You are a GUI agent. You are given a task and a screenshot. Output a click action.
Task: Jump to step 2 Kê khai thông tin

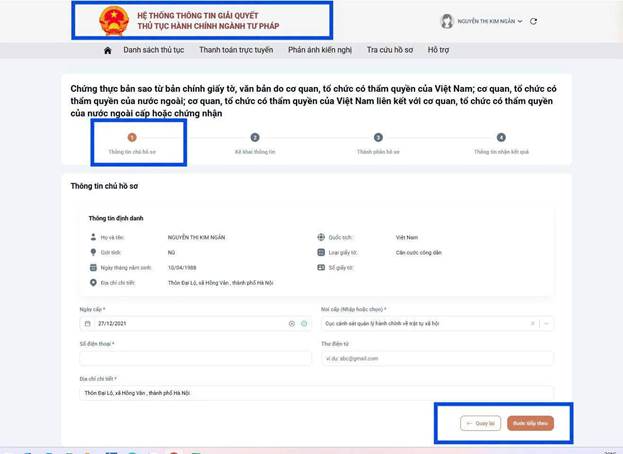coord(255,144)
